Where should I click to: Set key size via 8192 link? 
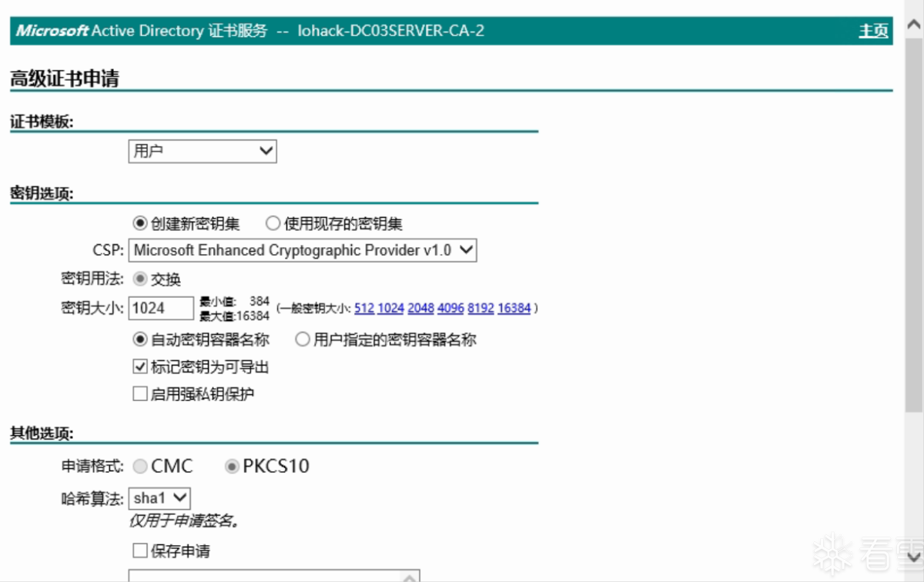pyautogui.click(x=480, y=308)
